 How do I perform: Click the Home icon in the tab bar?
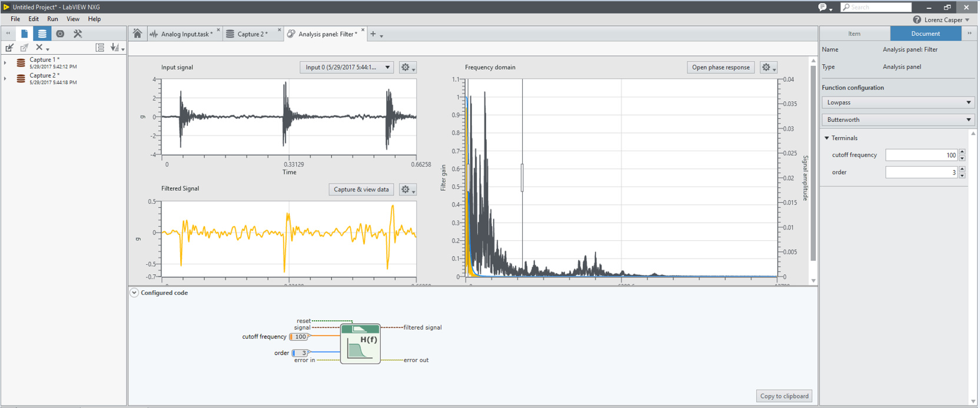click(137, 34)
